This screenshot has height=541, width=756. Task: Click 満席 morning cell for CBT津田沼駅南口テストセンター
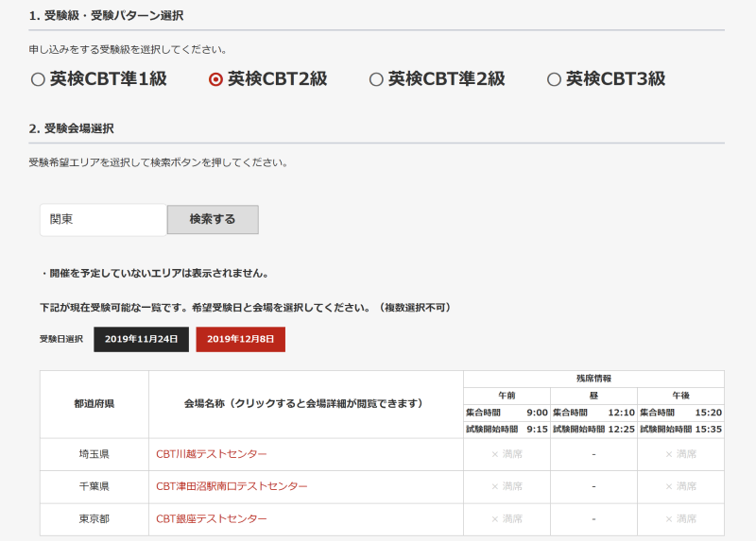pos(507,486)
